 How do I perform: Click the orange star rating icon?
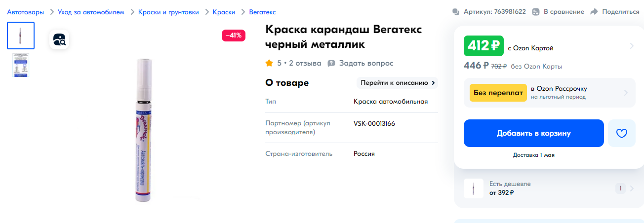click(x=269, y=63)
